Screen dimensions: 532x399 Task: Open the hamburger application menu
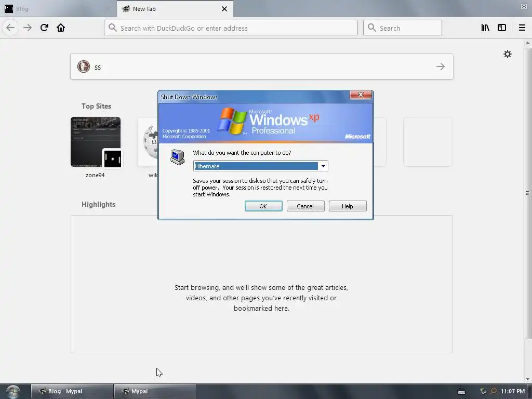[522, 28]
